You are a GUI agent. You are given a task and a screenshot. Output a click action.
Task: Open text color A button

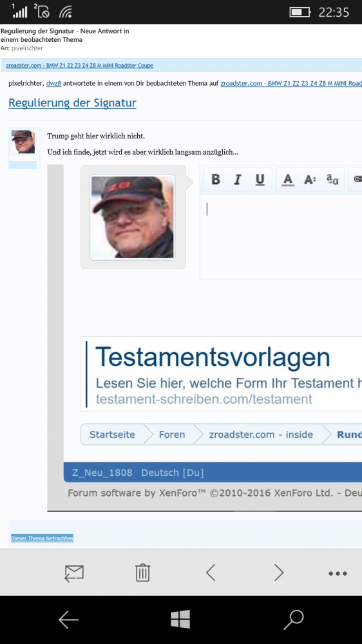[x=288, y=180]
